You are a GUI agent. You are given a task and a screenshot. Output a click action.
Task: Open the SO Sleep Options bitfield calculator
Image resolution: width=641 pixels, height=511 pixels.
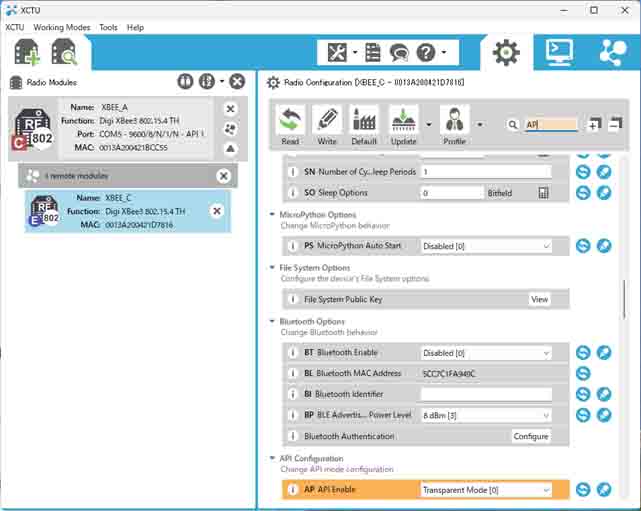pos(543,193)
